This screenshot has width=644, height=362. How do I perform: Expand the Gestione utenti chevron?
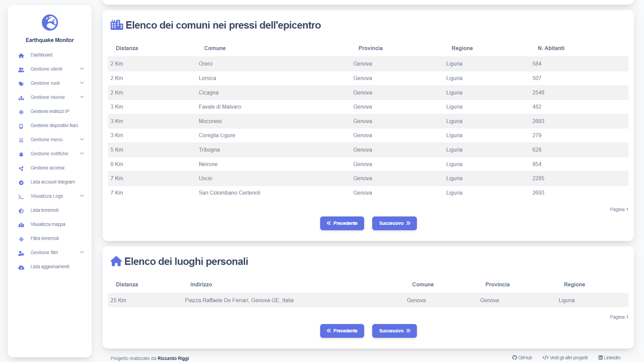[82, 69]
